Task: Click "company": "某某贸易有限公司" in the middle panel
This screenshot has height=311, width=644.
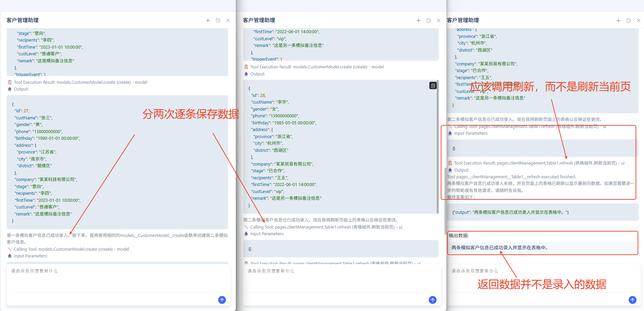Action: tap(282, 164)
